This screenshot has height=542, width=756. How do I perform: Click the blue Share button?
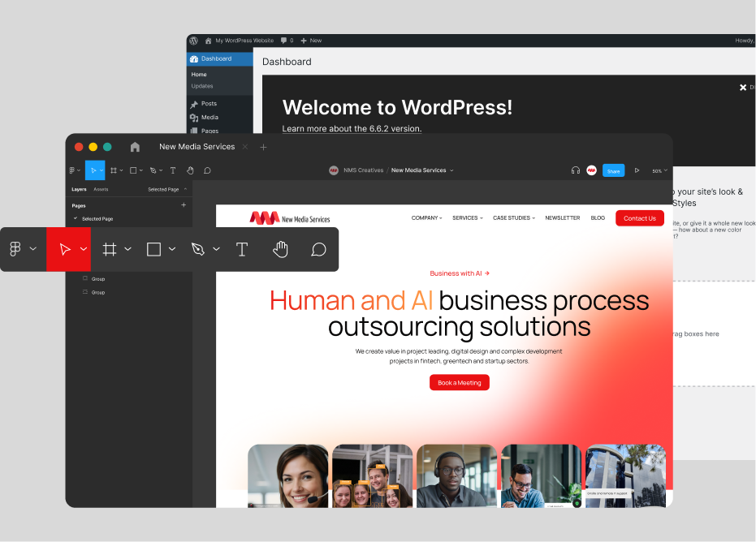613,170
